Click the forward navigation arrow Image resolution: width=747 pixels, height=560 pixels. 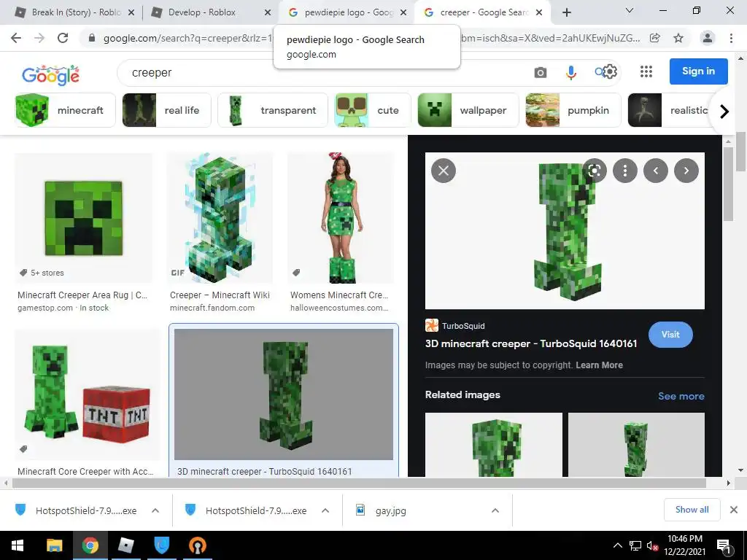coord(39,38)
